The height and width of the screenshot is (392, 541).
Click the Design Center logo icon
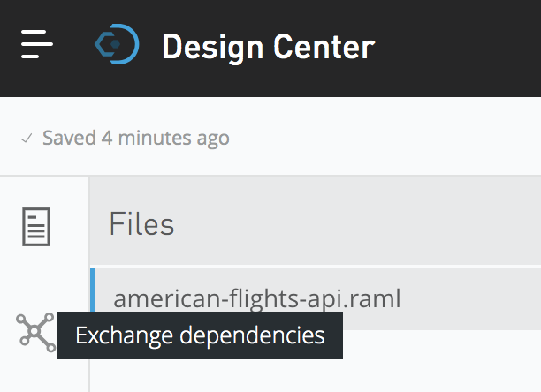click(117, 44)
